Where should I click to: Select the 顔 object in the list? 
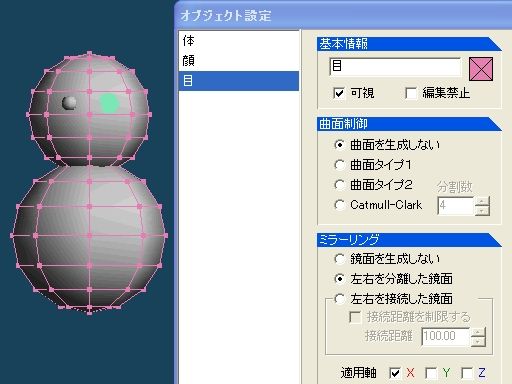[x=239, y=61]
